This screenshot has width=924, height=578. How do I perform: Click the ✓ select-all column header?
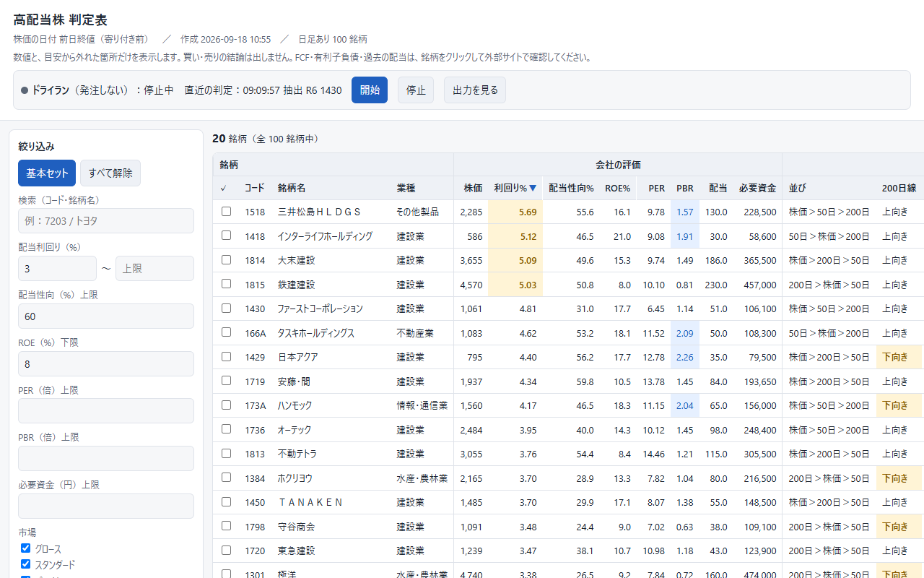(224, 189)
